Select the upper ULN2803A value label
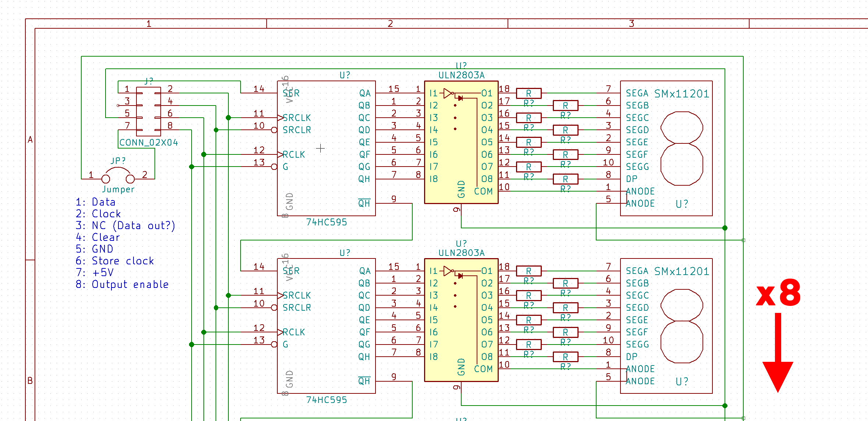The image size is (868, 421). (461, 75)
